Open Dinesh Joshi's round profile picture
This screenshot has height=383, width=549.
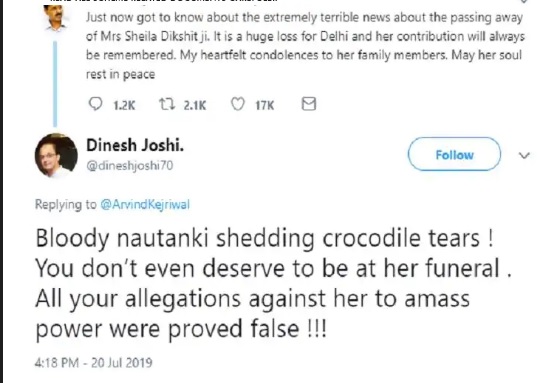[56, 155]
